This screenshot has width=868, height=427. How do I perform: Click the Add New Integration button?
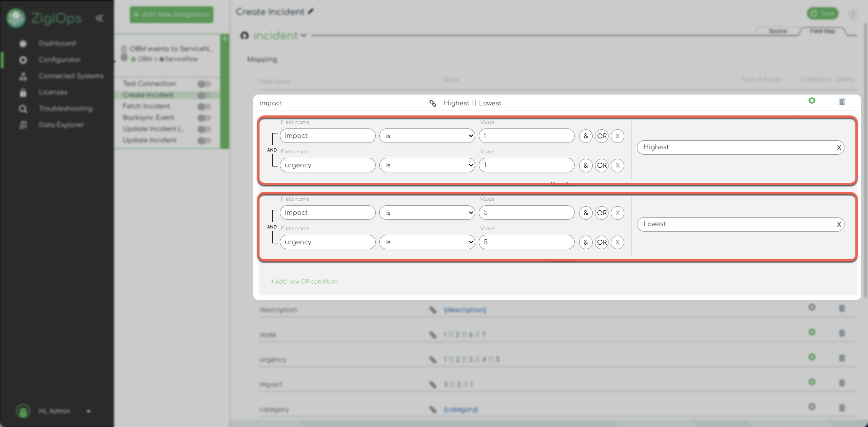point(171,14)
